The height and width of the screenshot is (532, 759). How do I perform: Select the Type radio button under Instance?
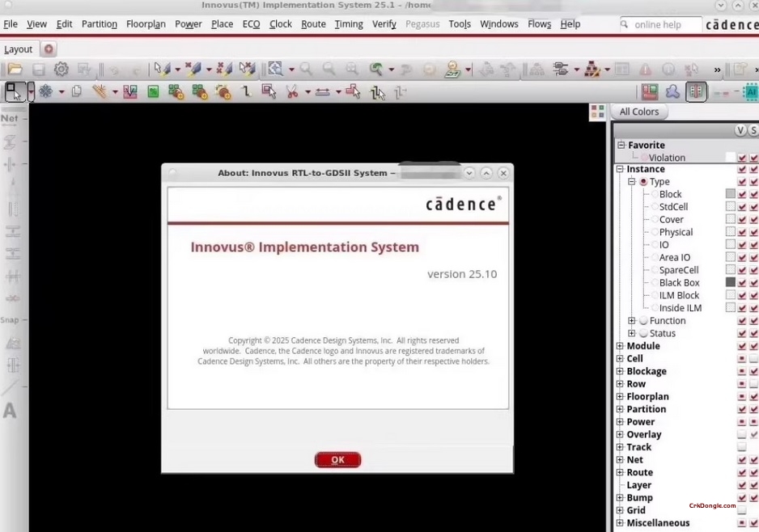[643, 181]
